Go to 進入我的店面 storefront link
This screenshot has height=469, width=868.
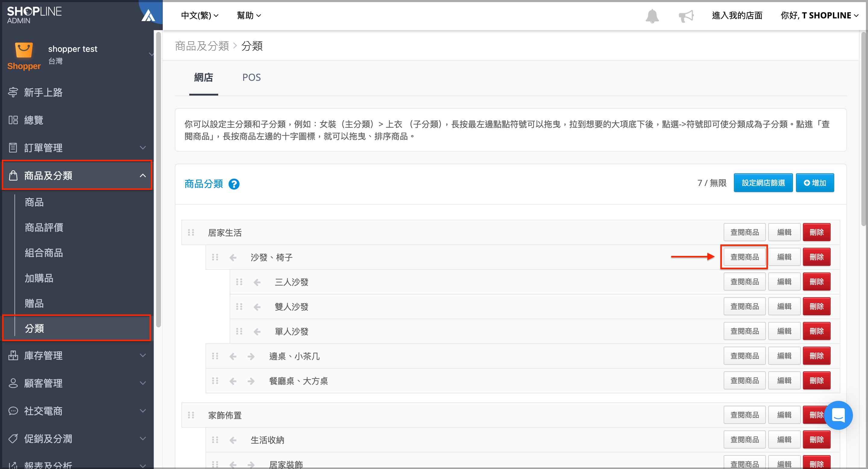pyautogui.click(x=737, y=15)
